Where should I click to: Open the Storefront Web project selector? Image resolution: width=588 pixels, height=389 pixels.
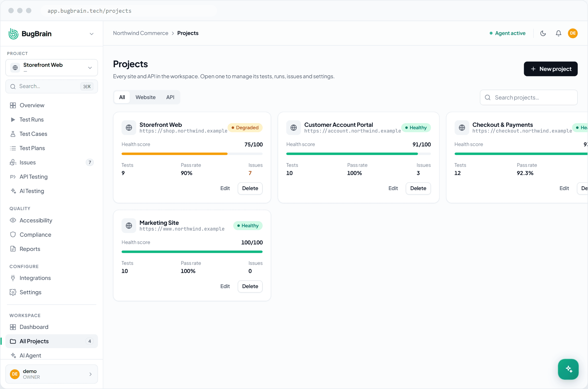click(51, 67)
